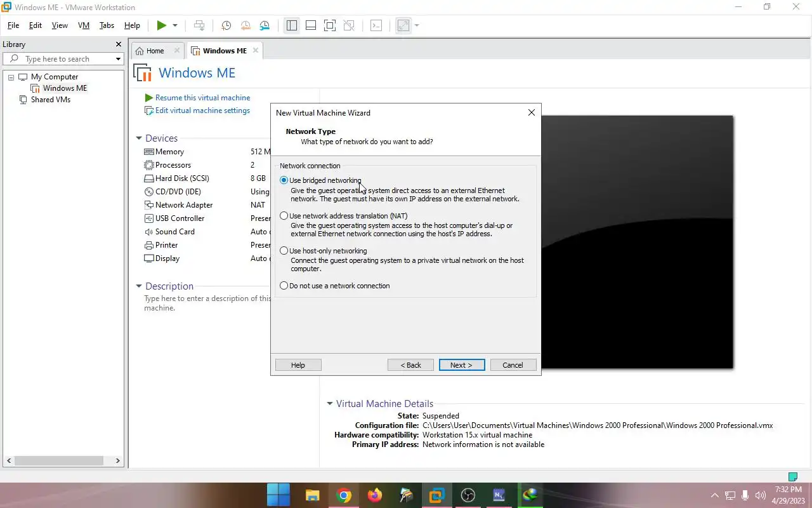Viewport: 812px width, 508px height.
Task: Select Shared VMs in the library
Action: click(x=51, y=100)
